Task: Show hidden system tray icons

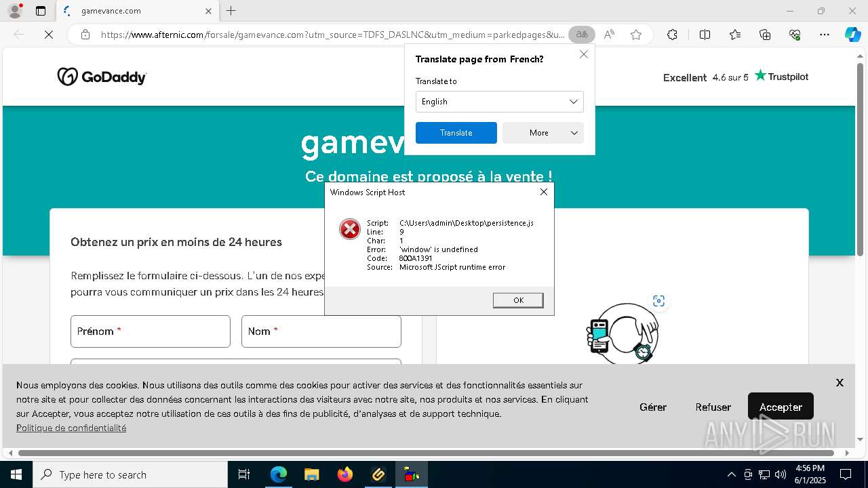Action: click(x=731, y=474)
